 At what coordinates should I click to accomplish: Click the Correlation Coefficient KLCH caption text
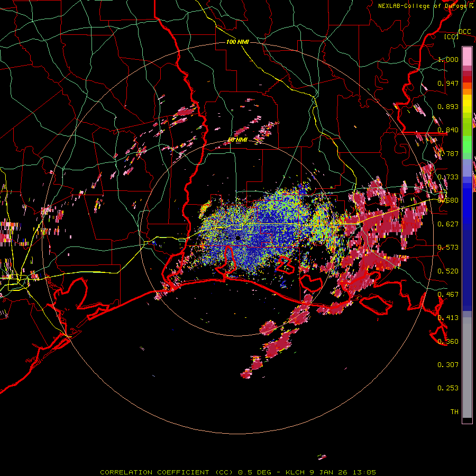[x=238, y=472]
